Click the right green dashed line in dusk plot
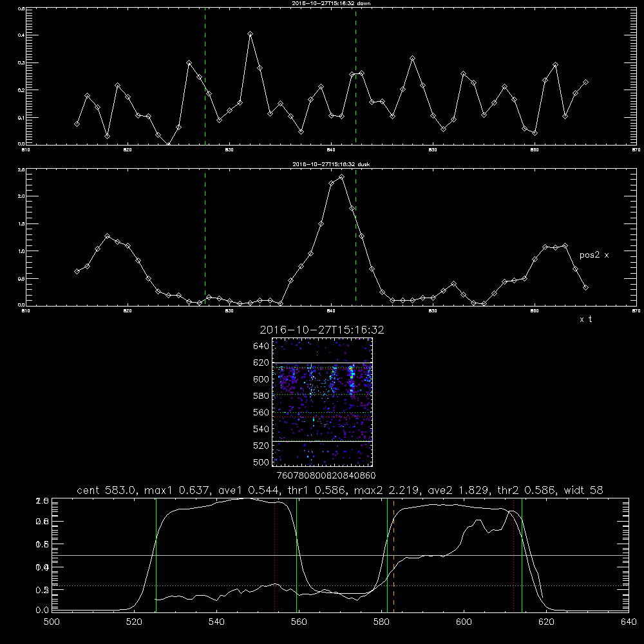 tap(355, 238)
